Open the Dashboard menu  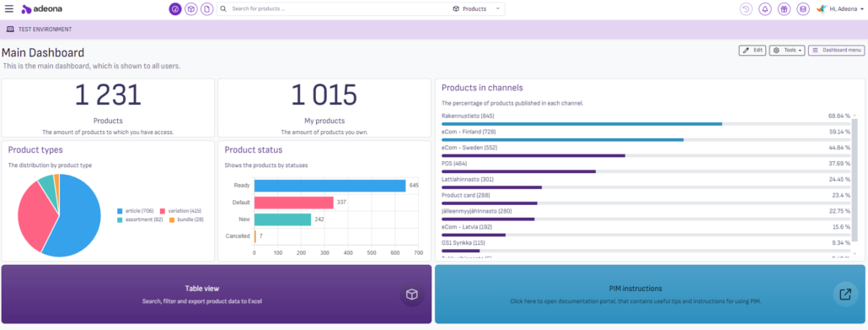837,51
